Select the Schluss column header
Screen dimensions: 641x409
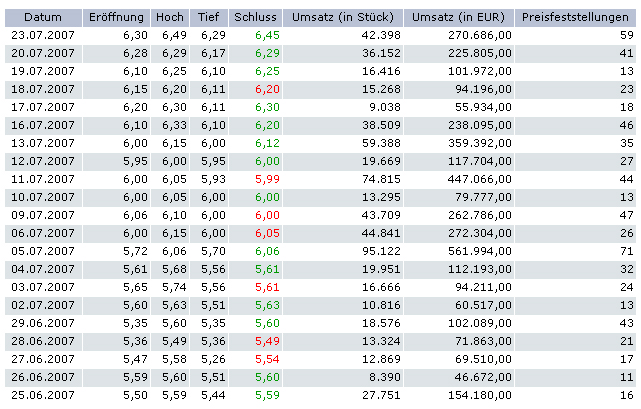[255, 18]
